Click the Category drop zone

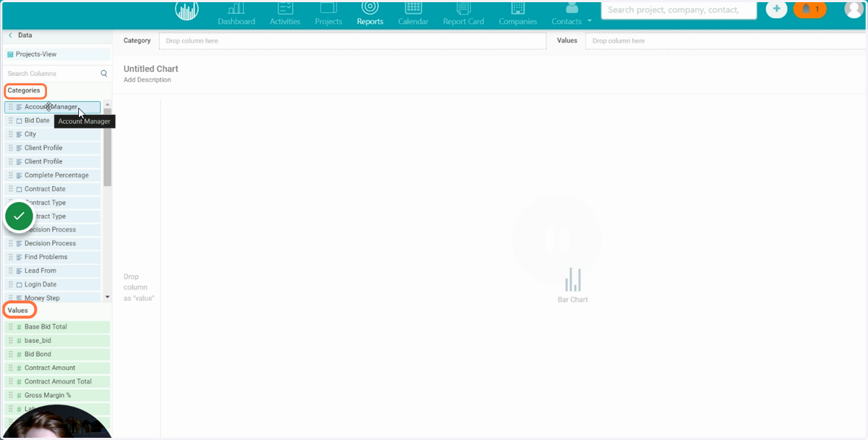[353, 41]
